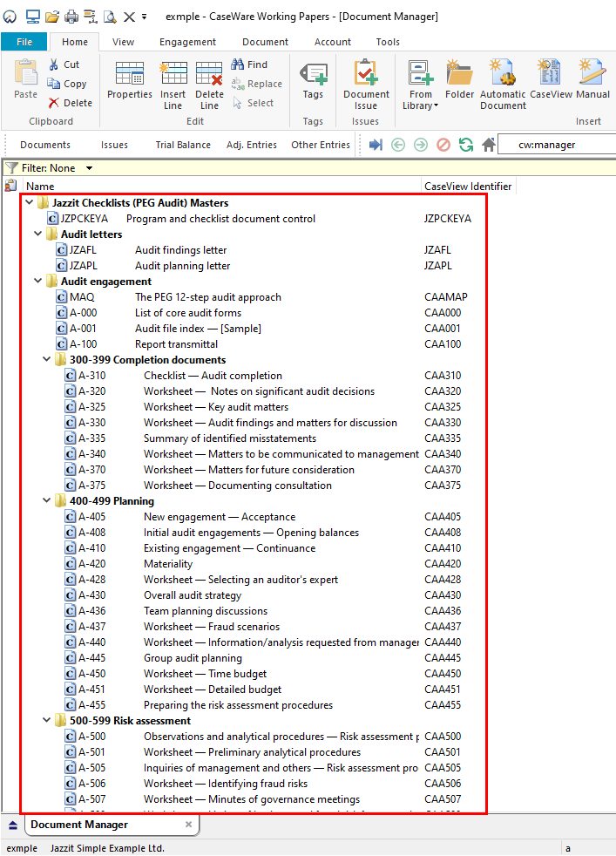This screenshot has height=856, width=616.
Task: Select A-310 Checklist — Audit completion
Action: tap(263, 376)
